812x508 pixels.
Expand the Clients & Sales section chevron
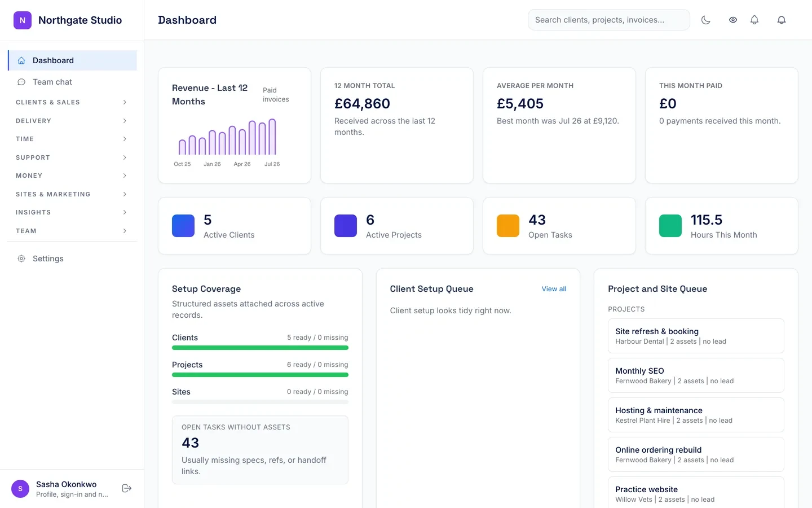tap(125, 102)
